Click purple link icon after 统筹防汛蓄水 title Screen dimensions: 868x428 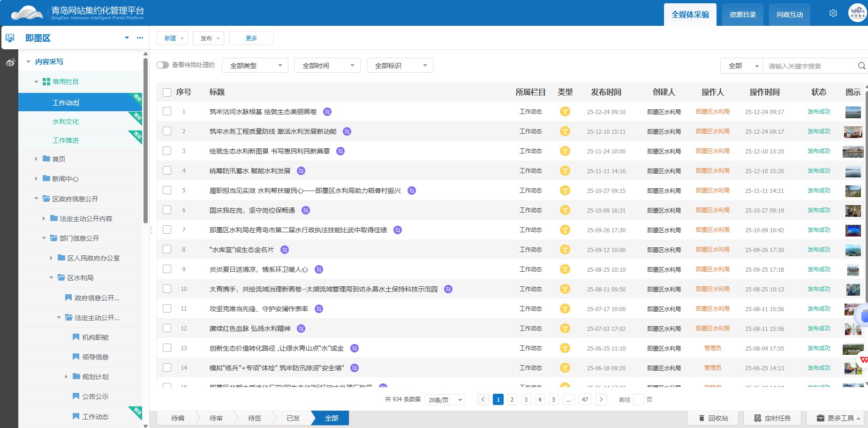click(301, 171)
